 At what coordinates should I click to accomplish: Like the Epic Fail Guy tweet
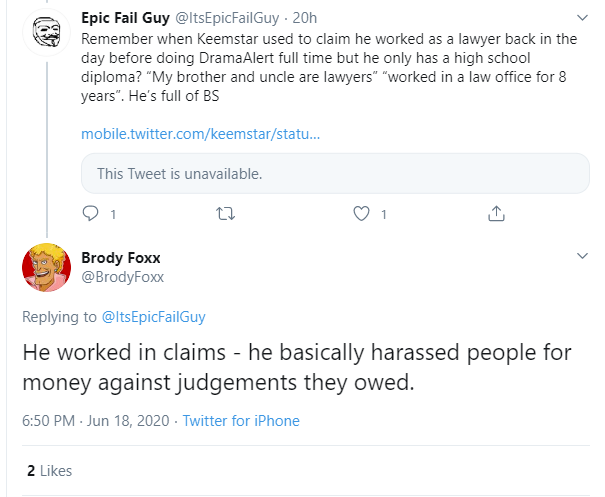pos(362,213)
